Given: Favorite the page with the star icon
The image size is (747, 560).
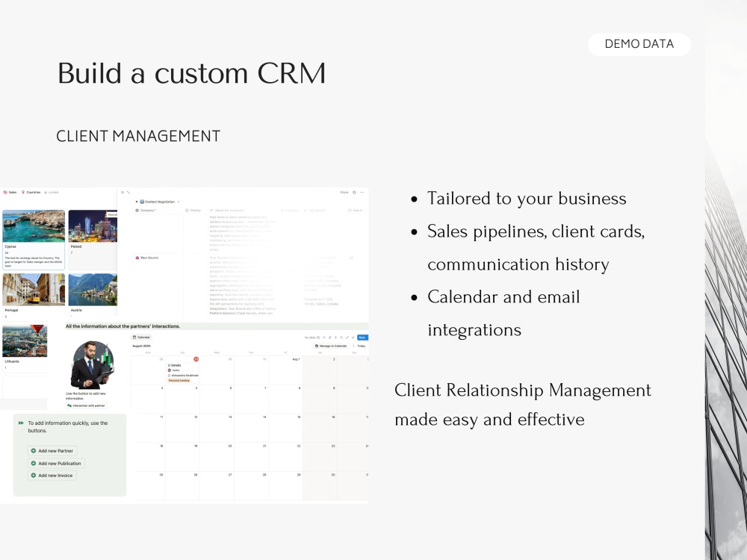Looking at the screenshot, I should coord(354,193).
